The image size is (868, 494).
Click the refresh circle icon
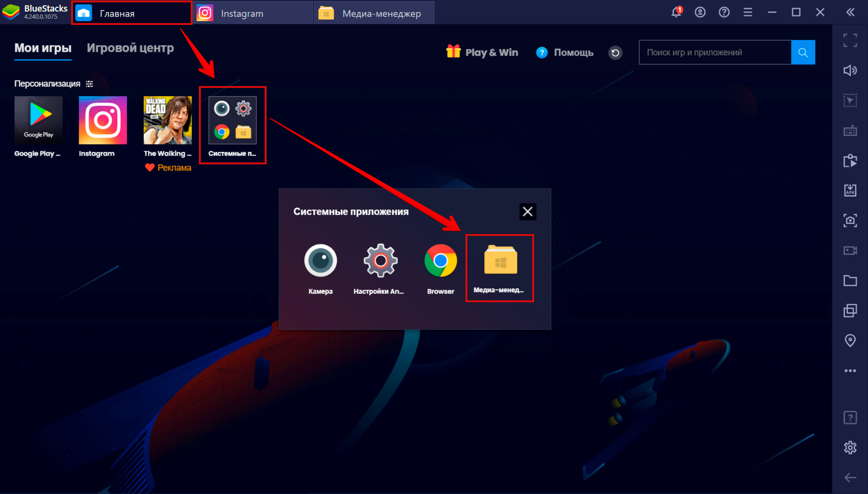(615, 52)
